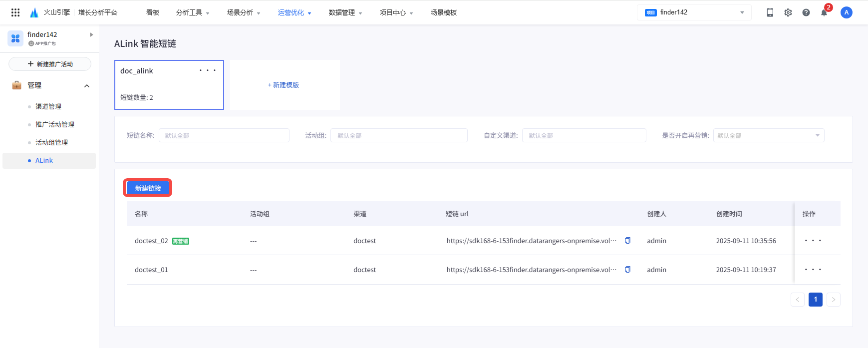This screenshot has height=348, width=868.
Task: Open the finder142 project selector dropdown
Action: click(694, 12)
